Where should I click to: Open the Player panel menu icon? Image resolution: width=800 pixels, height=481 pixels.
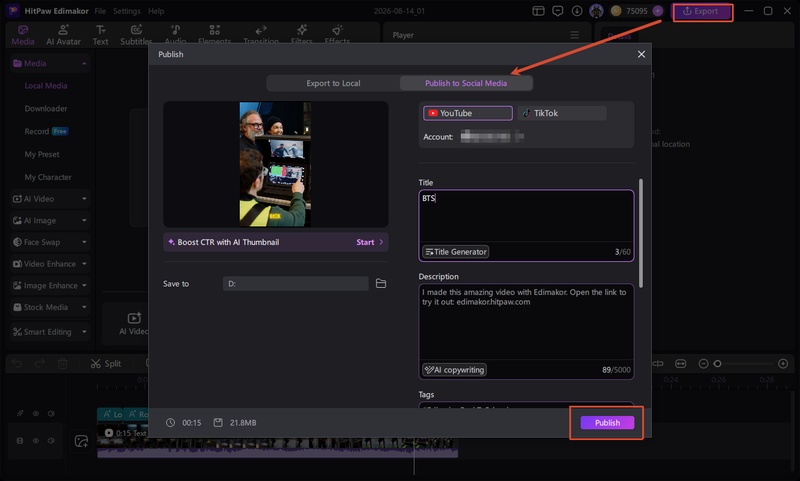[x=574, y=35]
